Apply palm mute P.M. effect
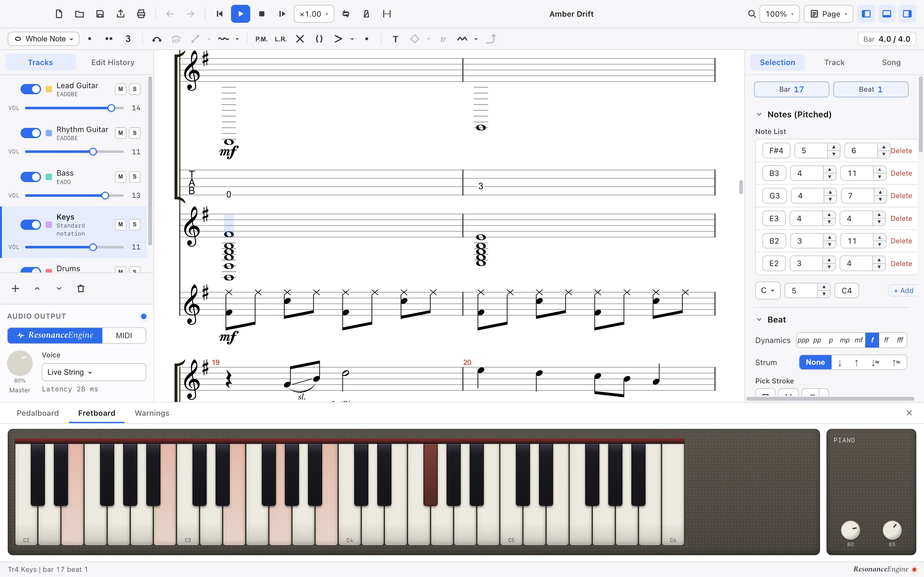This screenshot has width=924, height=577. click(261, 39)
